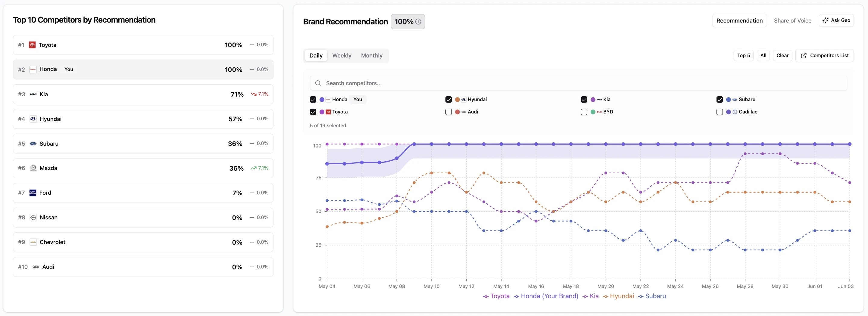The width and height of the screenshot is (868, 316).
Task: Open the #7 Ford competitor row
Action: click(x=143, y=193)
